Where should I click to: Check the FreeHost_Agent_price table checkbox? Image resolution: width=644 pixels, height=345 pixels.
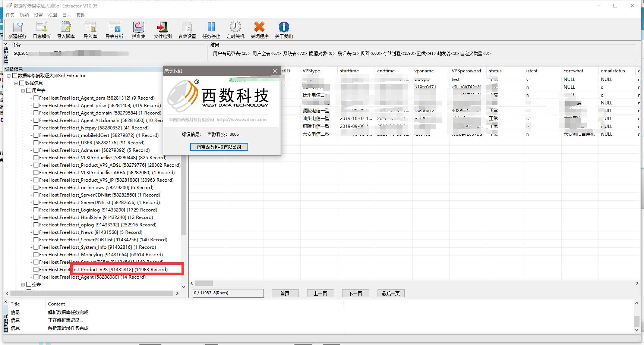(36, 105)
